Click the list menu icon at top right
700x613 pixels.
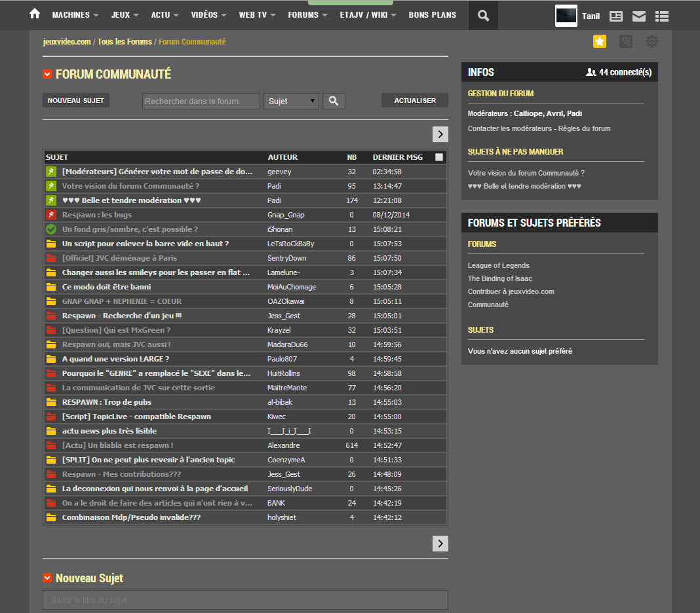[x=661, y=16]
